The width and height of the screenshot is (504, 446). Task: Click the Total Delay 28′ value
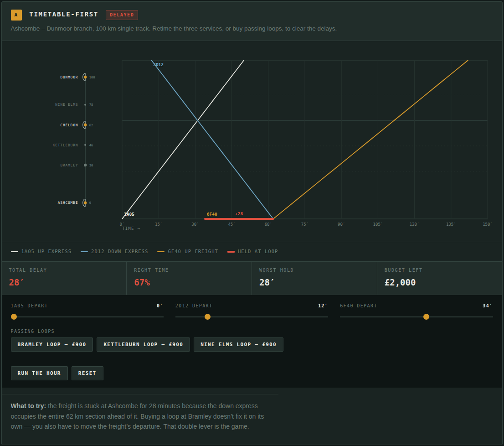coord(16,282)
